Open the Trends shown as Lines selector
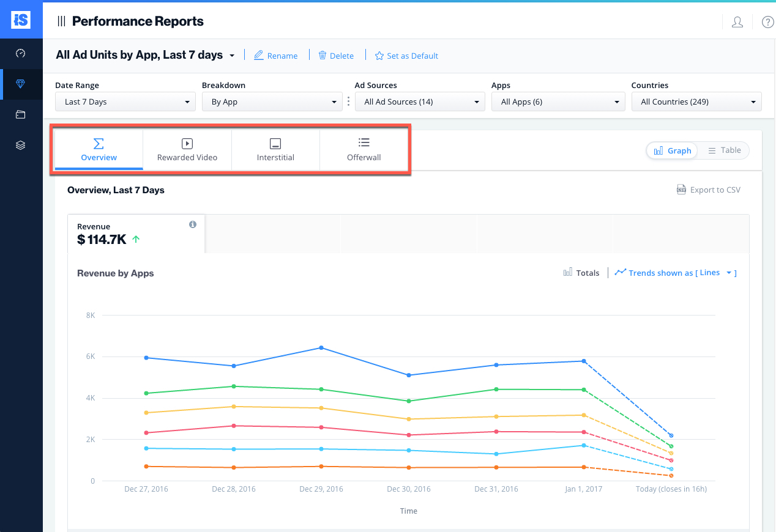The width and height of the screenshot is (776, 532). click(x=675, y=273)
